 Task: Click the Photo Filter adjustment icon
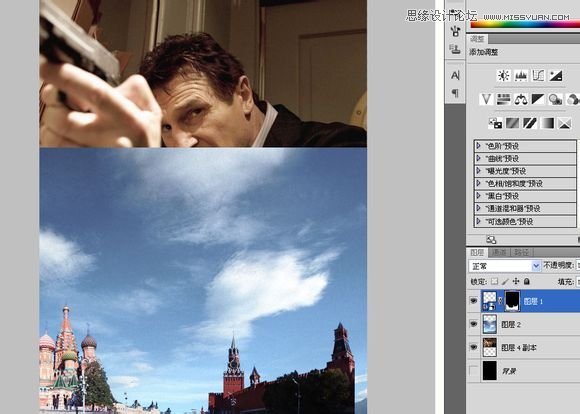(556, 99)
